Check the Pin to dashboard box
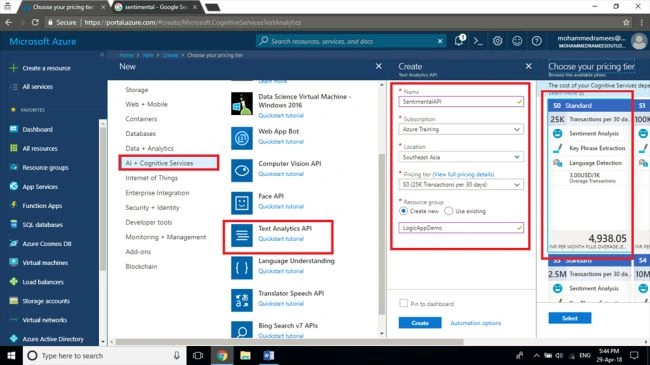The width and height of the screenshot is (650, 365). (403, 303)
